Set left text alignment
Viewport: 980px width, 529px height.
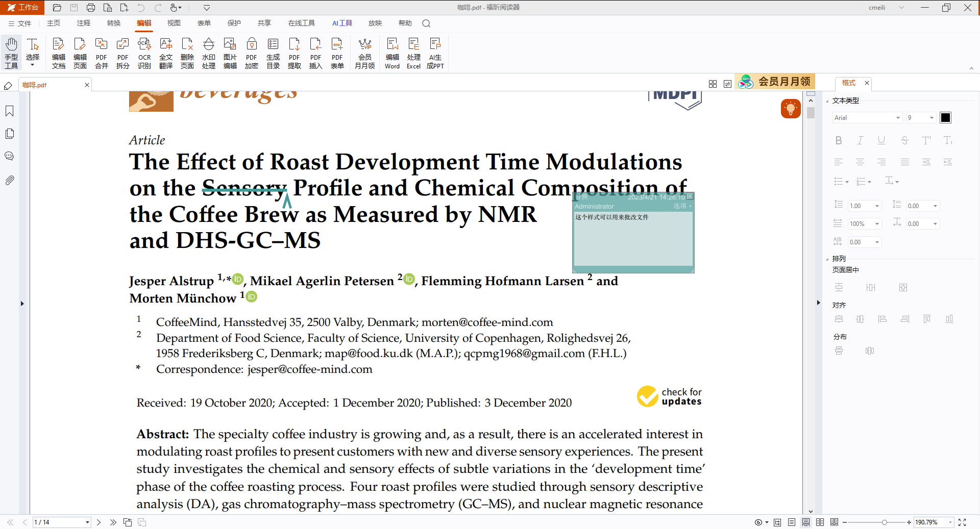(839, 162)
